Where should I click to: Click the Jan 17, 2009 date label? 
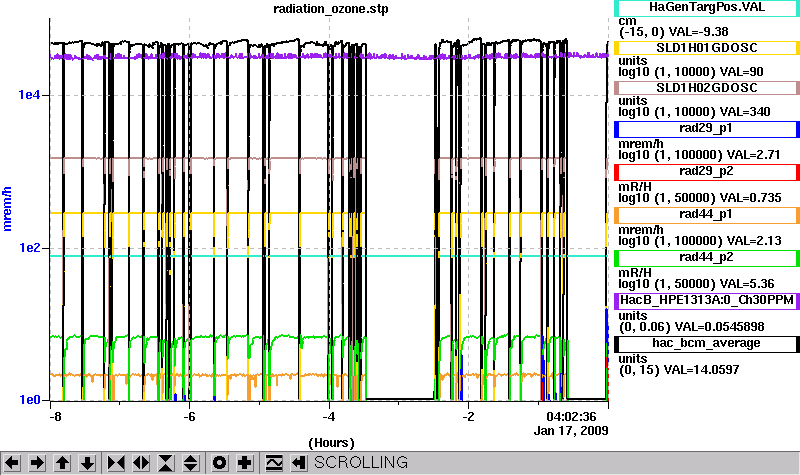click(x=571, y=431)
